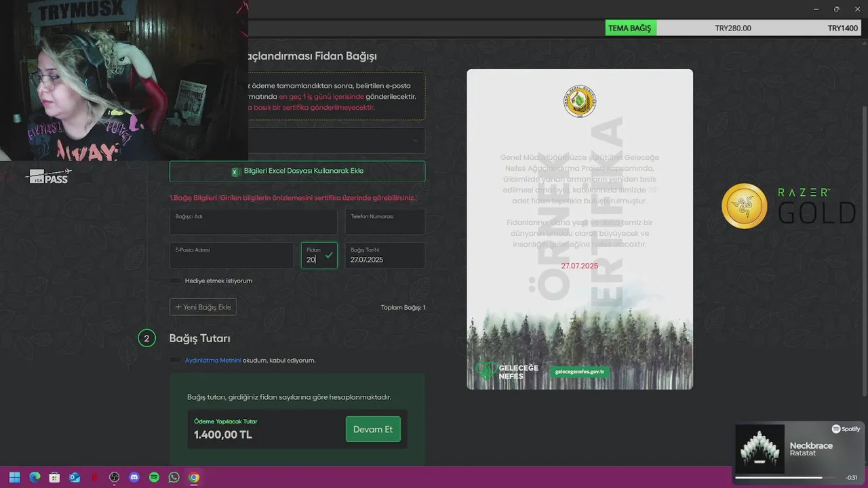The height and width of the screenshot is (488, 868).
Task: Open the 'Aydınlatma Metnini' link
Action: click(213, 361)
